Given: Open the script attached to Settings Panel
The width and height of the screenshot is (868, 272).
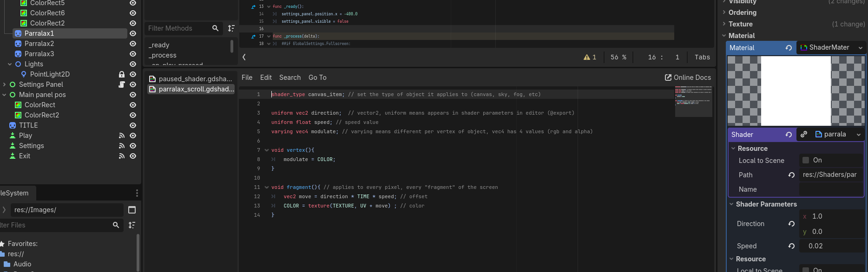Looking at the screenshot, I should (122, 84).
